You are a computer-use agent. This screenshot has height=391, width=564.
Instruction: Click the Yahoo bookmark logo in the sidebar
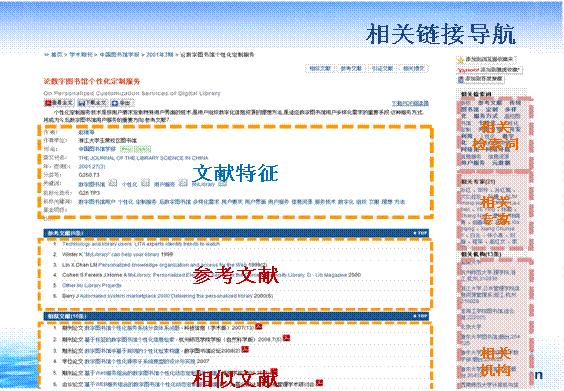point(468,69)
